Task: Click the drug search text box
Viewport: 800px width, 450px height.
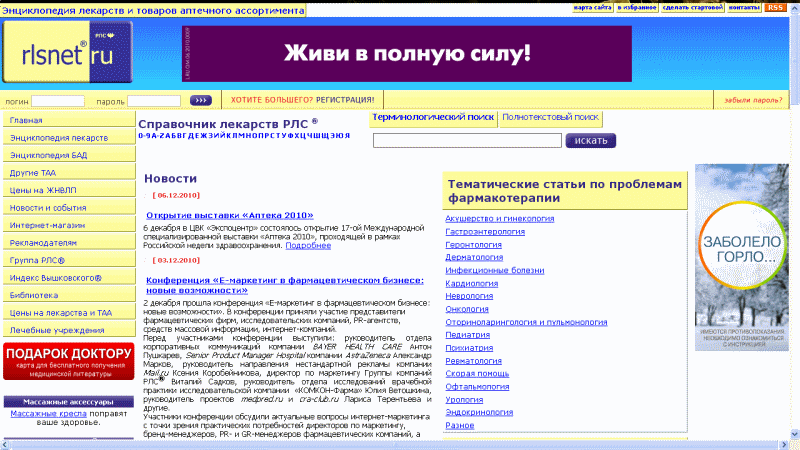Action: [x=467, y=140]
